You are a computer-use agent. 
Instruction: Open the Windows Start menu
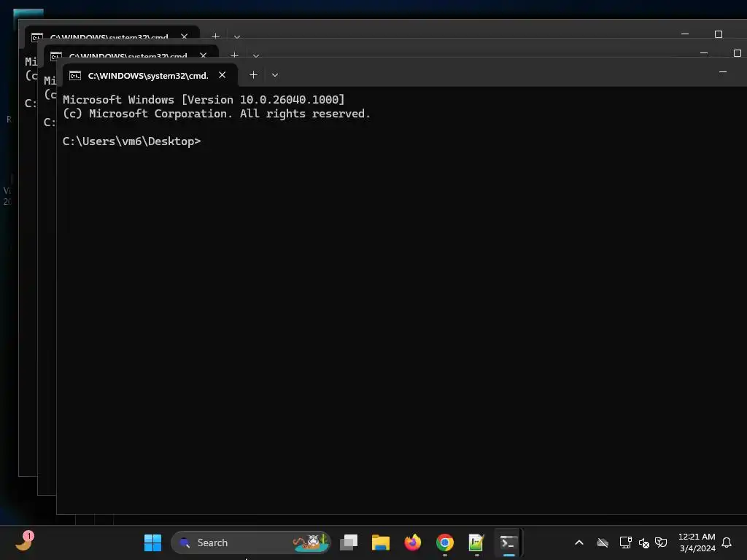click(153, 542)
